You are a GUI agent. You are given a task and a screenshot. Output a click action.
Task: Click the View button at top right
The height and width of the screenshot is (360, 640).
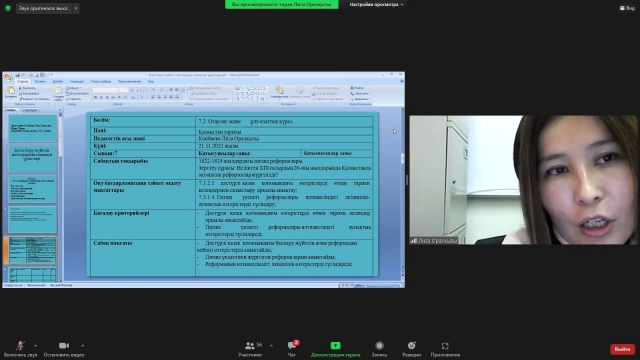pyautogui.click(x=627, y=8)
